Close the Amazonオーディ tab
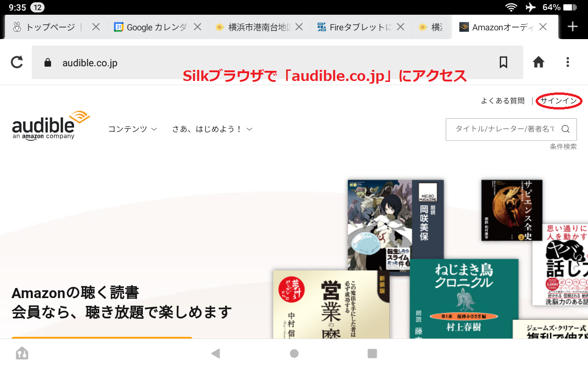 (543, 27)
